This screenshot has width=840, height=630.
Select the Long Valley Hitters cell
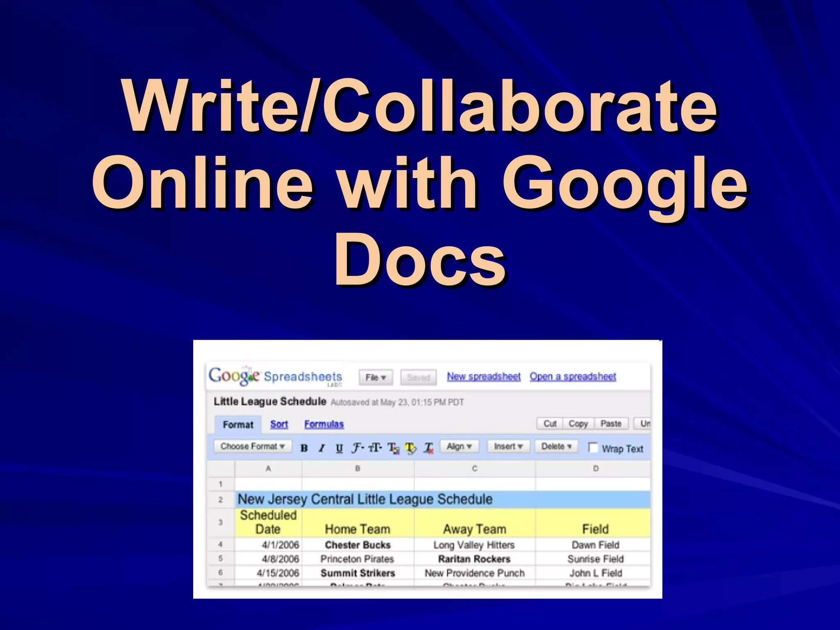(475, 545)
